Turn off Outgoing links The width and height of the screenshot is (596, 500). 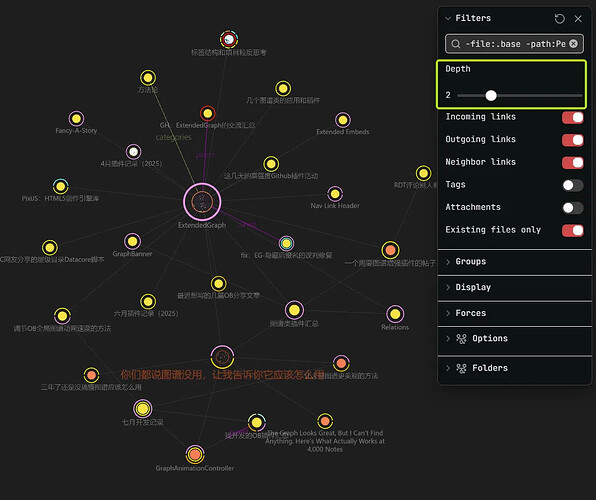pos(572,140)
